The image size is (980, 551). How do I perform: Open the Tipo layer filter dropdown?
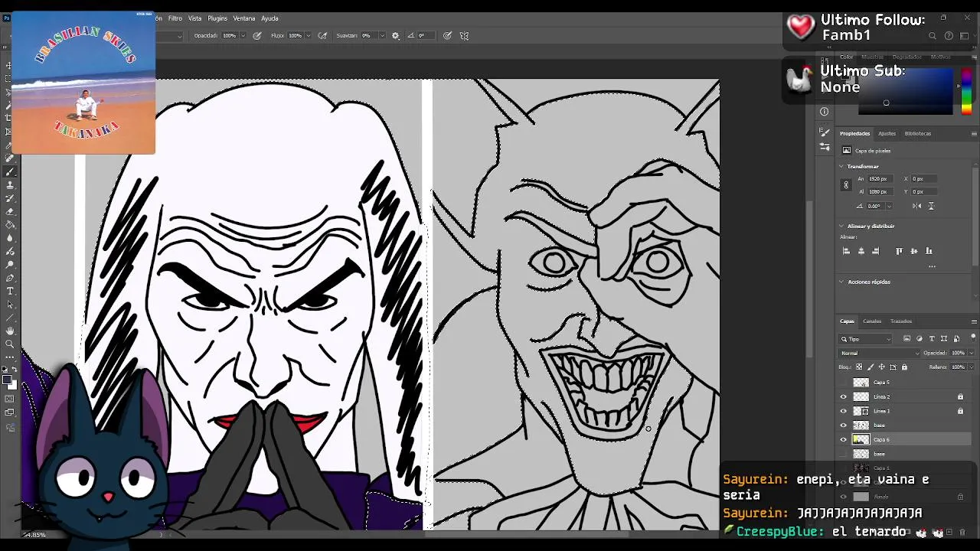tap(866, 338)
